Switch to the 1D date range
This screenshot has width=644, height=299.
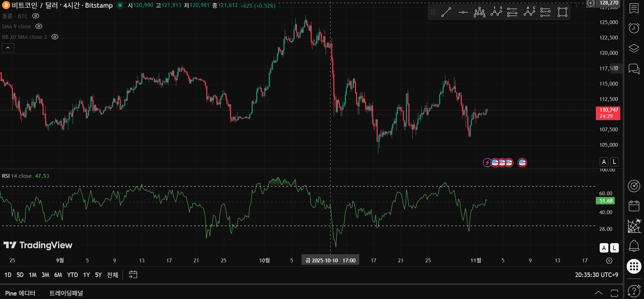8,275
